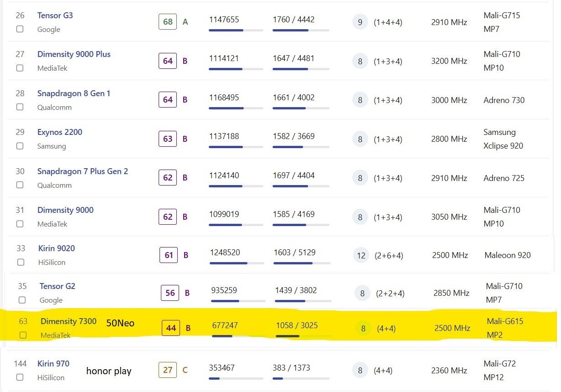Select the Tensor G2 checkbox
The height and width of the screenshot is (392, 561).
point(22,300)
